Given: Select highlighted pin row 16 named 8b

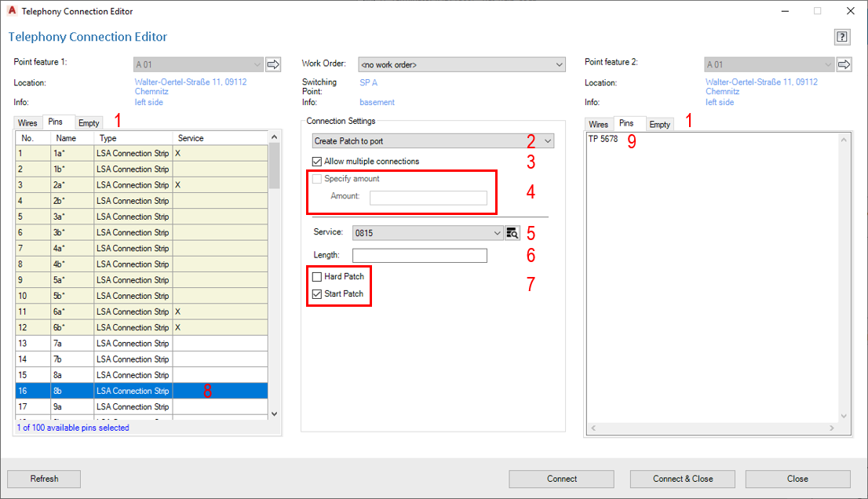Looking at the screenshot, I should click(x=142, y=392).
